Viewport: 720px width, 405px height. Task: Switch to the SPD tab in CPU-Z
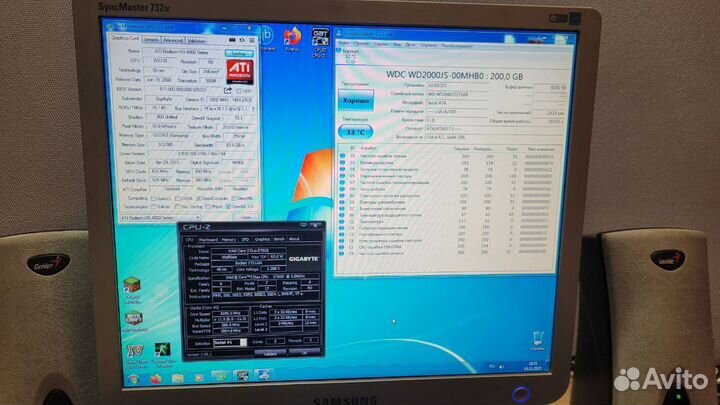point(245,240)
